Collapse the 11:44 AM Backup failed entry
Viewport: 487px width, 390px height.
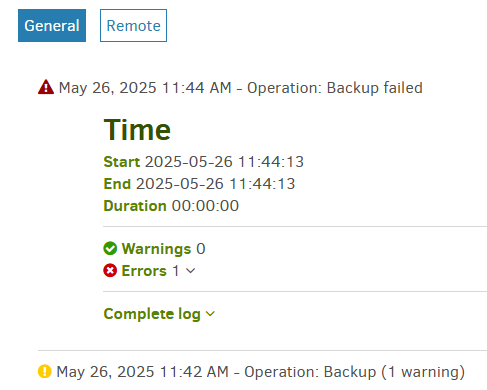(241, 88)
